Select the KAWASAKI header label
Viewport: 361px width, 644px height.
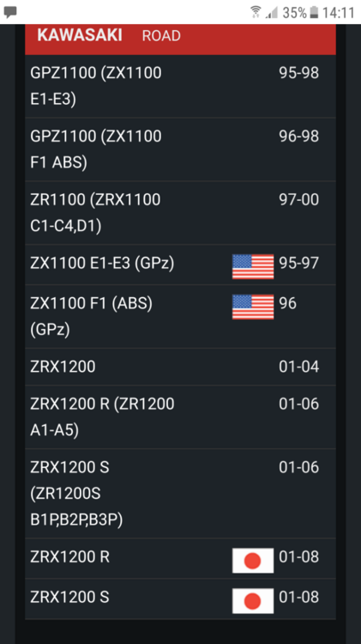point(80,36)
